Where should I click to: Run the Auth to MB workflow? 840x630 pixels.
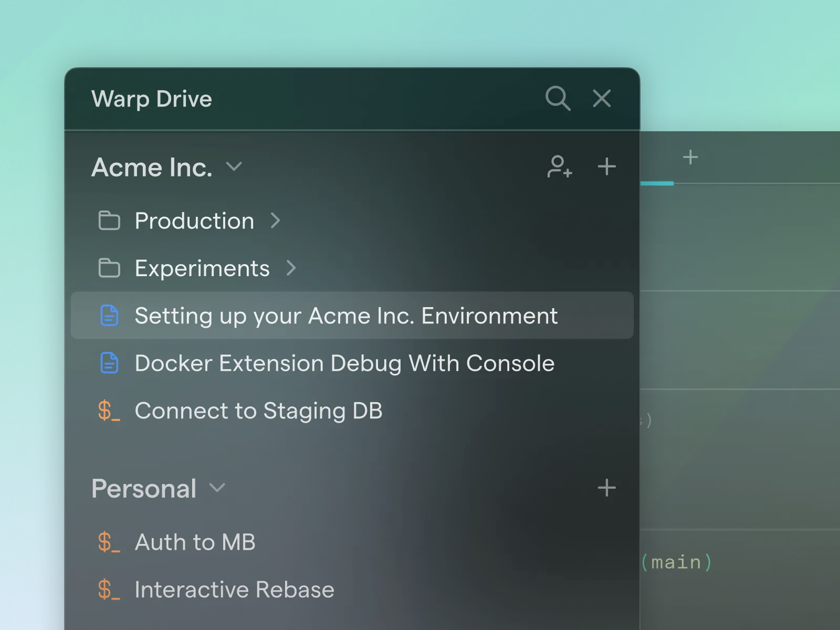coord(195,542)
